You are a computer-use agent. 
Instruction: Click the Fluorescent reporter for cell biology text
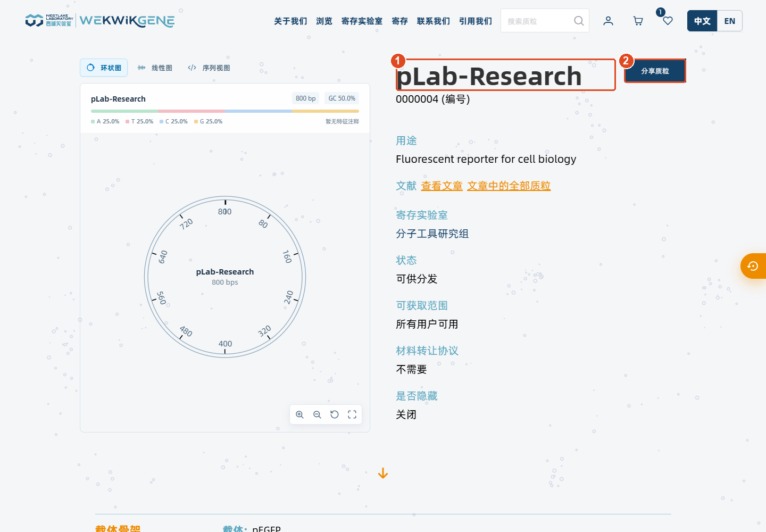coord(486,159)
